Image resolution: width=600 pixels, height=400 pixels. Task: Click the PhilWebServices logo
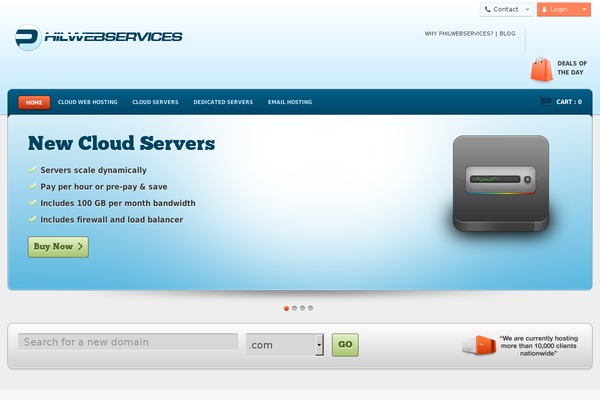tap(98, 37)
